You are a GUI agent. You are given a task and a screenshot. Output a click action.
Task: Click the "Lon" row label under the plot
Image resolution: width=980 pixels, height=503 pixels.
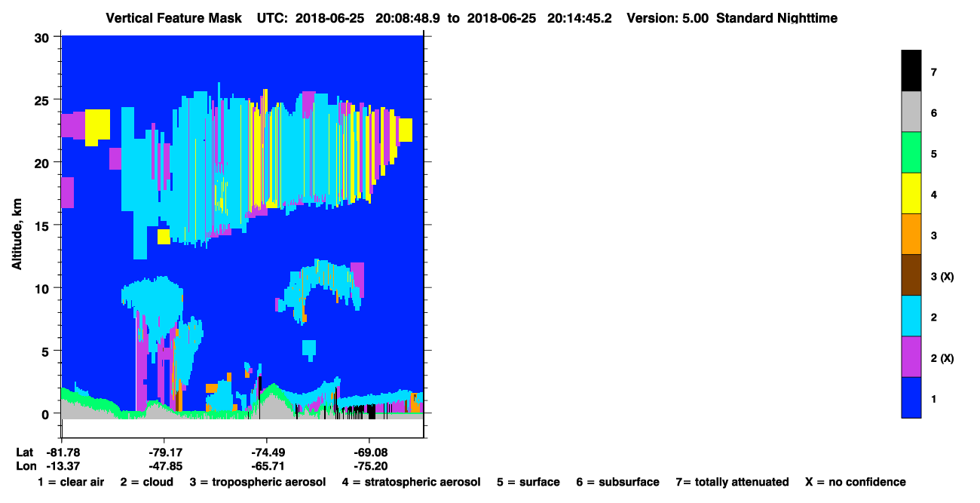25,466
